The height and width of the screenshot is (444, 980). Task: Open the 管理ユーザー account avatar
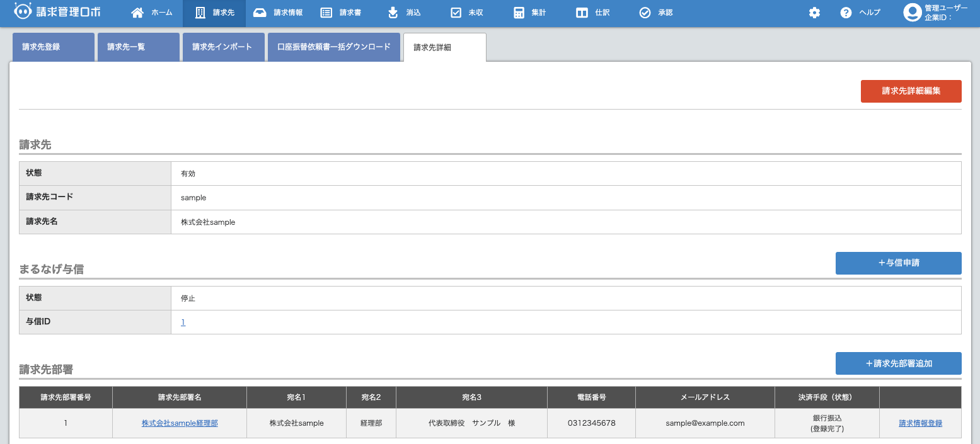[x=911, y=12]
